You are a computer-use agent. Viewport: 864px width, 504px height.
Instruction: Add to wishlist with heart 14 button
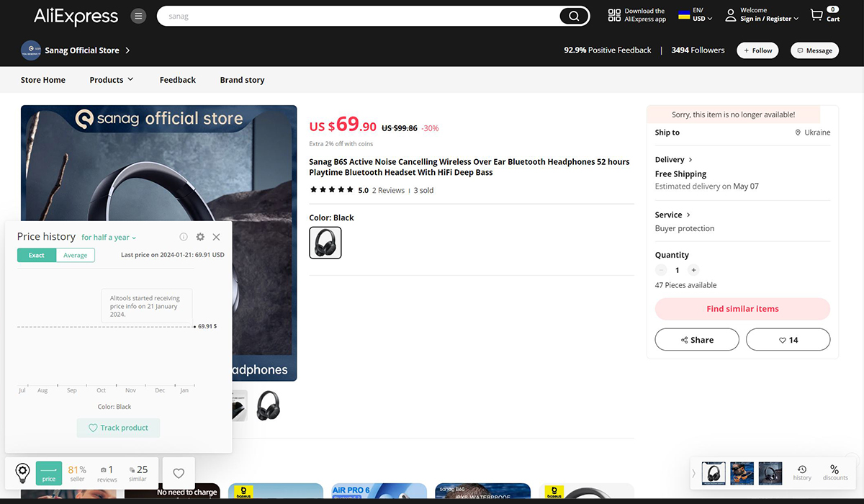(788, 340)
